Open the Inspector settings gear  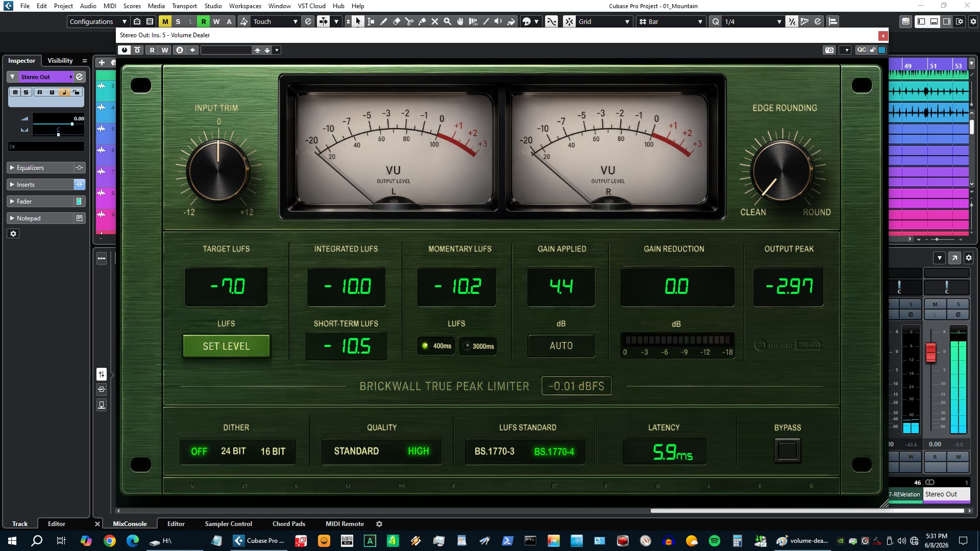point(14,234)
